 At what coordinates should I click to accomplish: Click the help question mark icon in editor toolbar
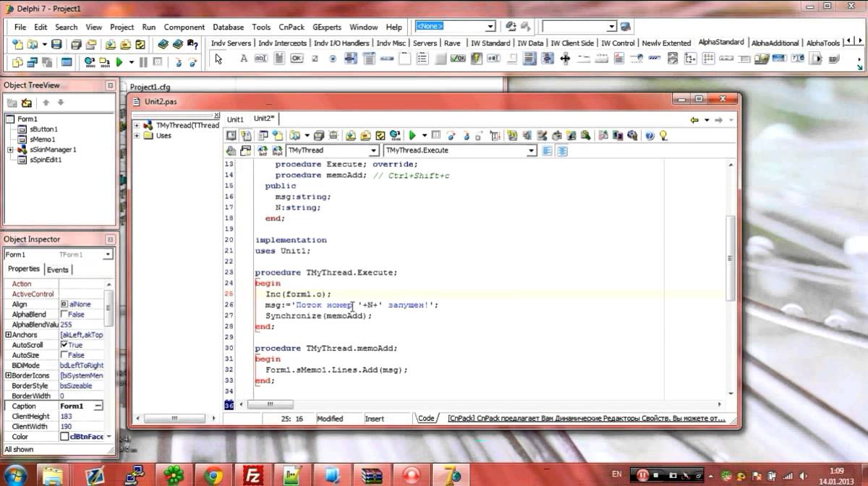(650, 135)
